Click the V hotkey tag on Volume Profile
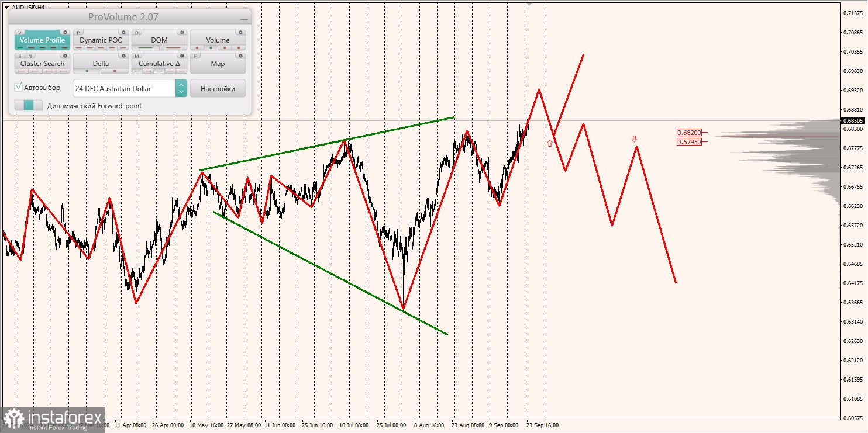The height and width of the screenshot is (433, 868). coord(20,33)
